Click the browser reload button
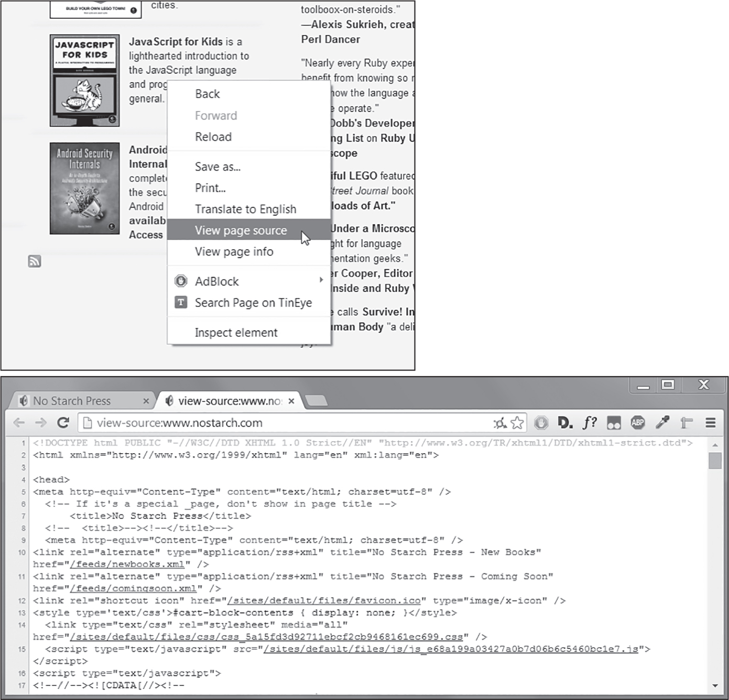 tap(63, 423)
